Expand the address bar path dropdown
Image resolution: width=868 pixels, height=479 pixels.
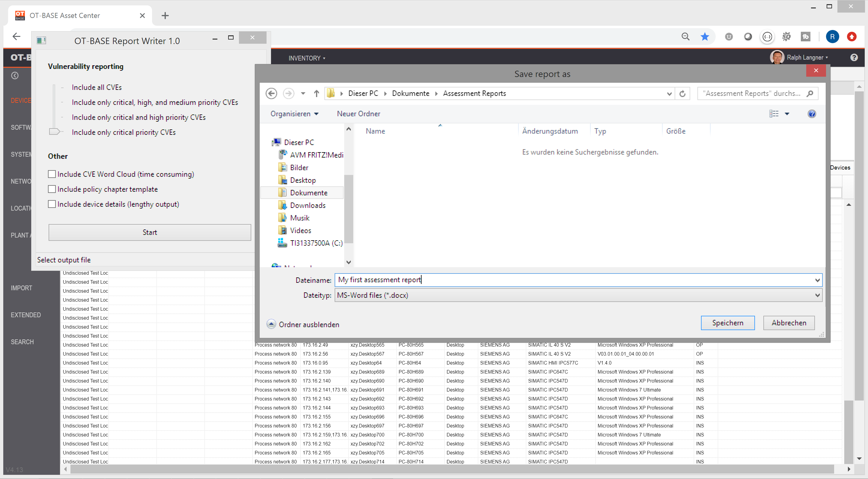[669, 93]
